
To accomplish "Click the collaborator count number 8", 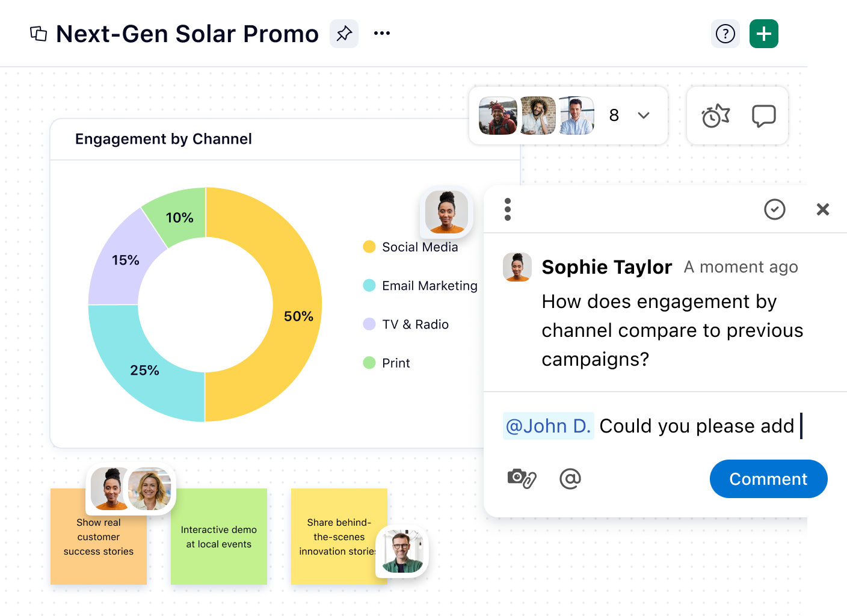I will click(614, 115).
